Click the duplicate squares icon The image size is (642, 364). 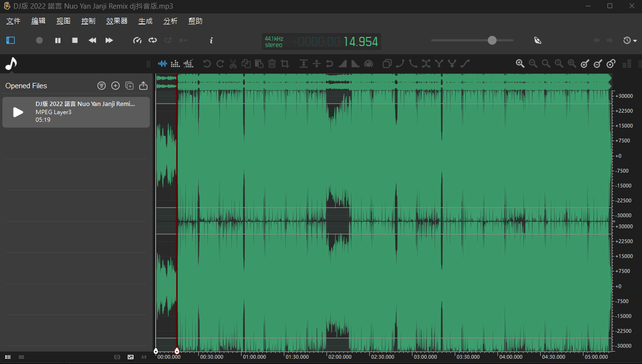[x=387, y=63]
